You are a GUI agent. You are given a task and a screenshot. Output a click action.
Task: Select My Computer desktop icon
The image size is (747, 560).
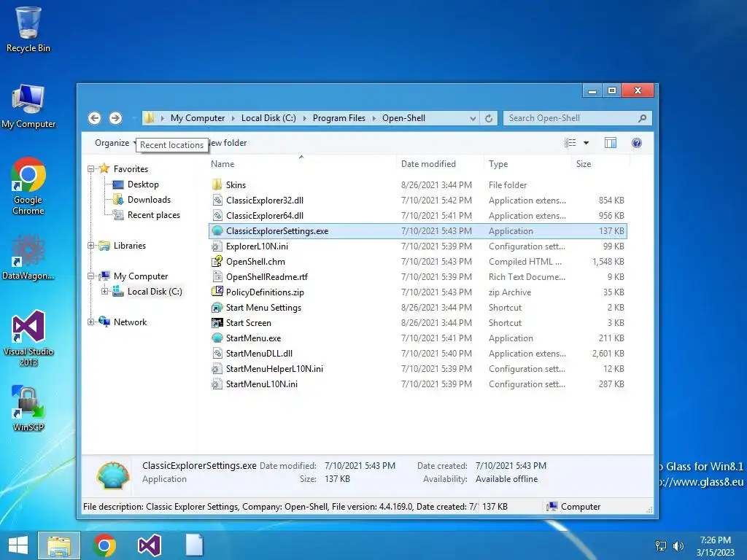pos(28,106)
